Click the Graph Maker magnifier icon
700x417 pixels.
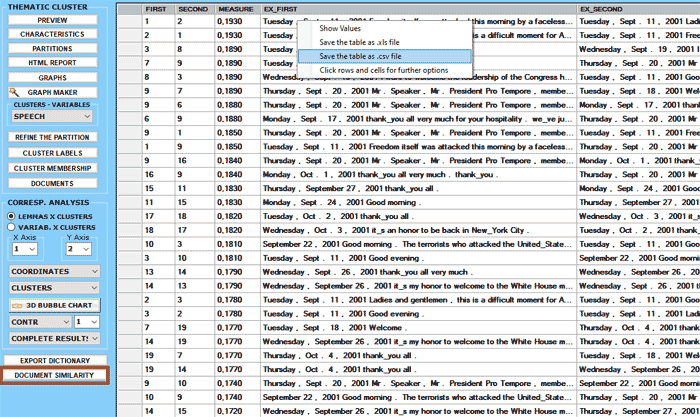point(14,92)
